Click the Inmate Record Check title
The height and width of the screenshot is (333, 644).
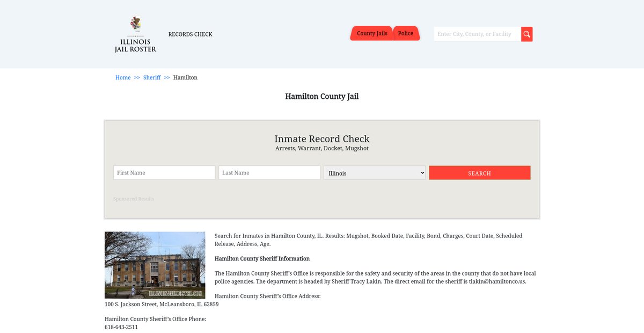point(322,139)
